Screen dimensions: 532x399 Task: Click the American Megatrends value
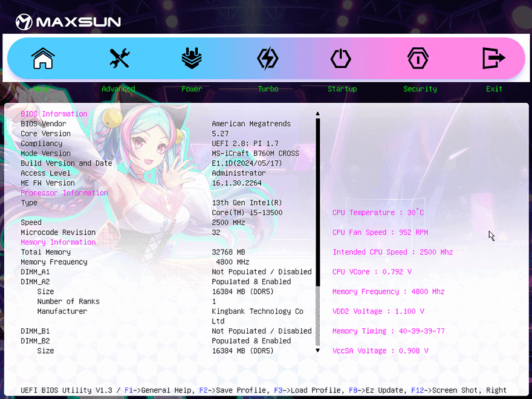(251, 124)
